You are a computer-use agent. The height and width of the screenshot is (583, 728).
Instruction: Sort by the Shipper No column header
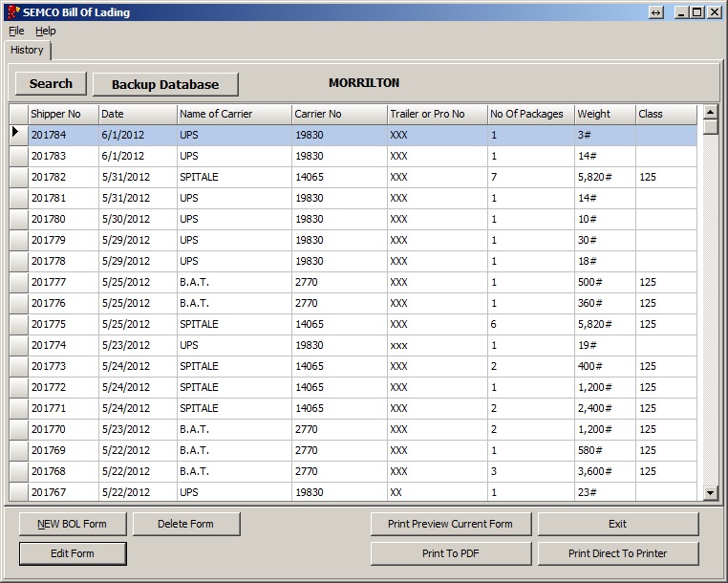[x=63, y=114]
